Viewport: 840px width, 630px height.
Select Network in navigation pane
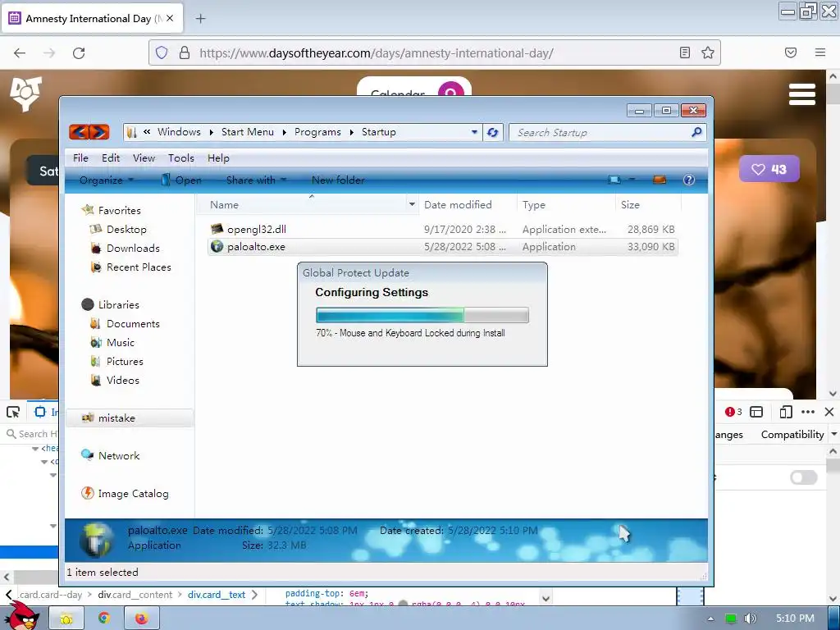[x=119, y=455]
